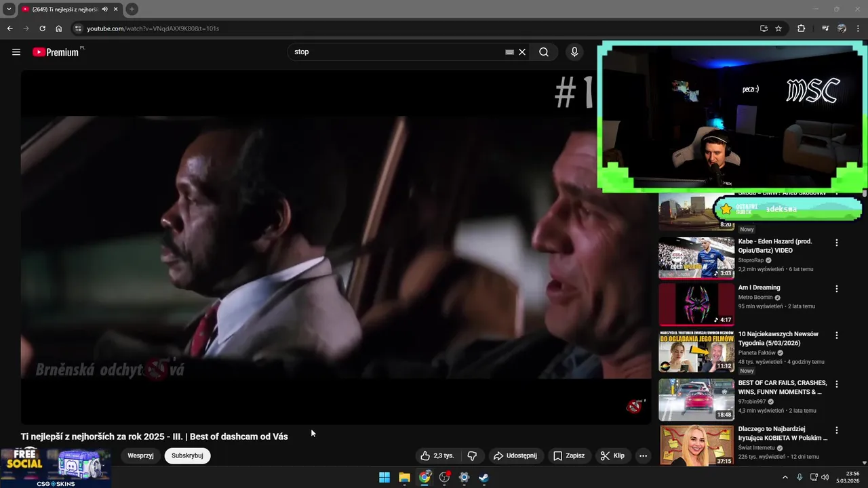The height and width of the screenshot is (488, 868).
Task: Run search with magnifying glass button
Action: [544, 52]
